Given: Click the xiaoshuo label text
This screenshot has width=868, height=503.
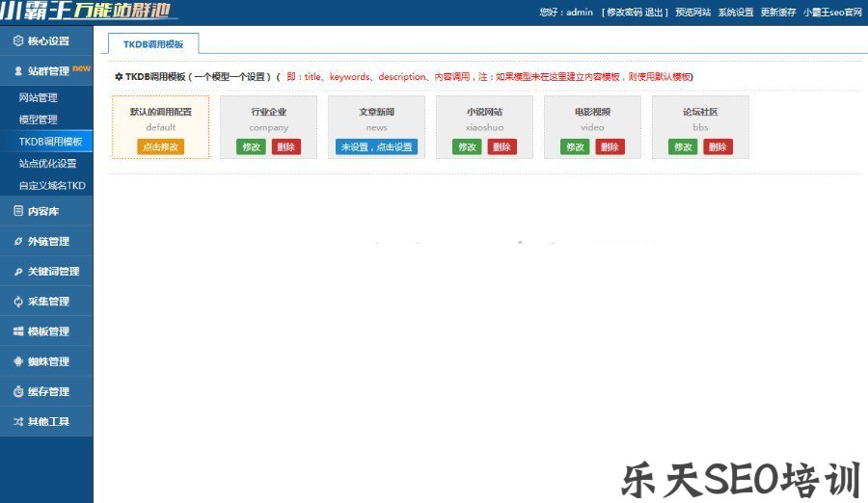Looking at the screenshot, I should [484, 127].
